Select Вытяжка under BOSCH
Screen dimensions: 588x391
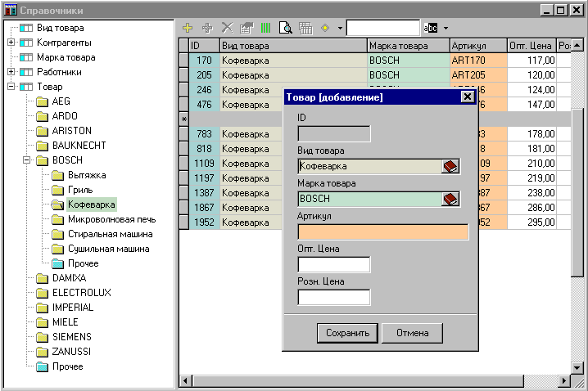point(87,175)
